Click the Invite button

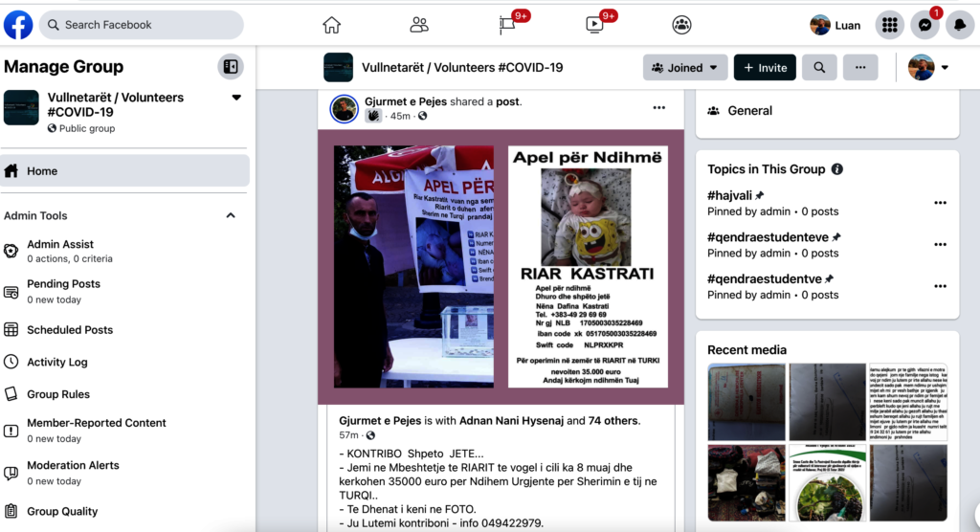click(x=765, y=68)
